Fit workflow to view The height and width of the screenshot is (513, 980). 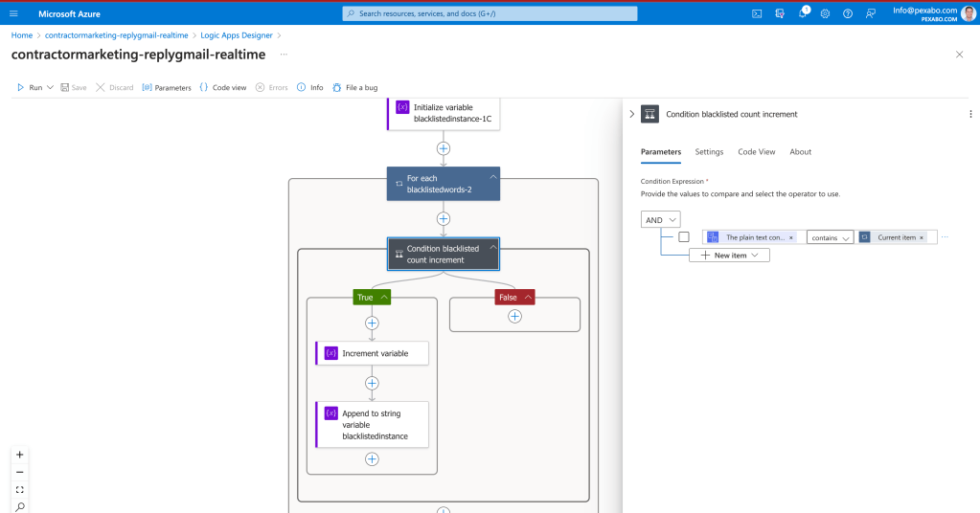[x=20, y=490]
